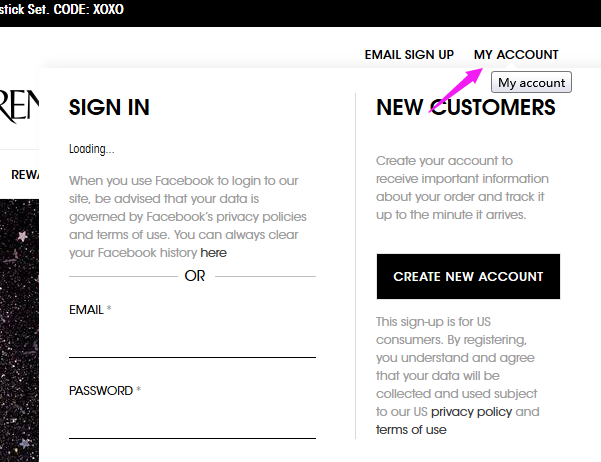Follow the Facebook history 'here' link
601x462 pixels.
(x=213, y=253)
